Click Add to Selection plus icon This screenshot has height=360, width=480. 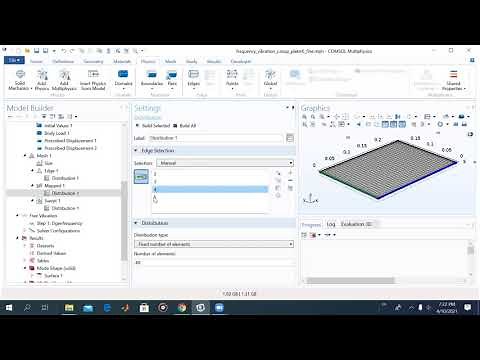[x=290, y=173]
